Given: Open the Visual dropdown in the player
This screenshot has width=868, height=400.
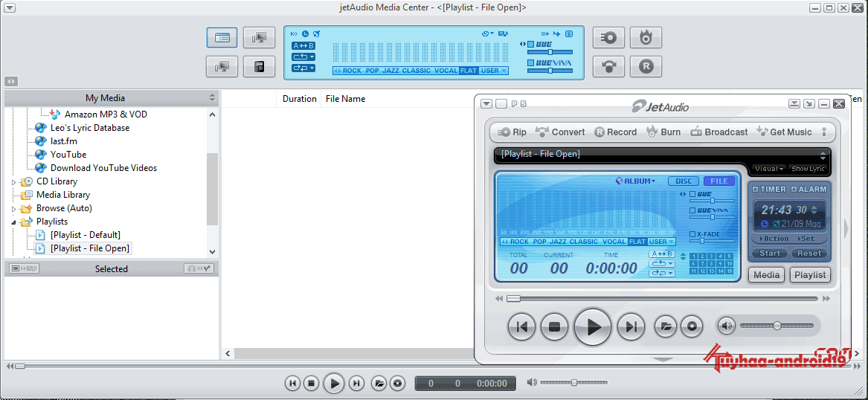Looking at the screenshot, I should (x=769, y=169).
